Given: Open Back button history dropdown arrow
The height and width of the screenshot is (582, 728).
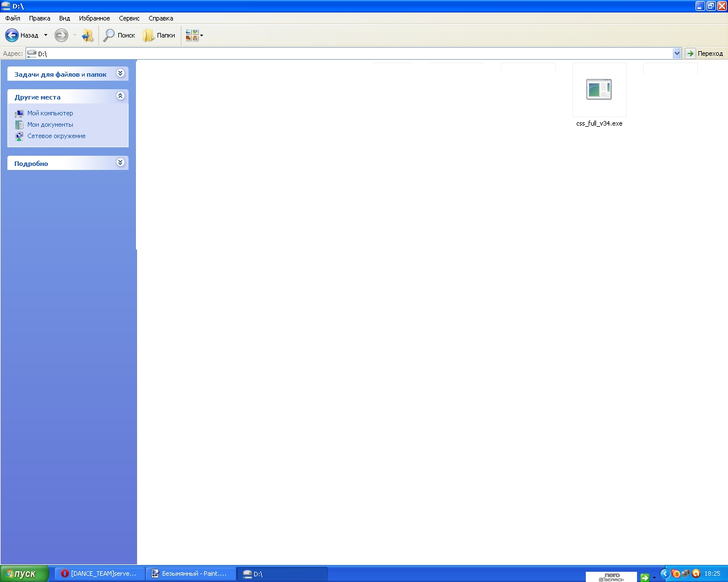Looking at the screenshot, I should point(46,35).
